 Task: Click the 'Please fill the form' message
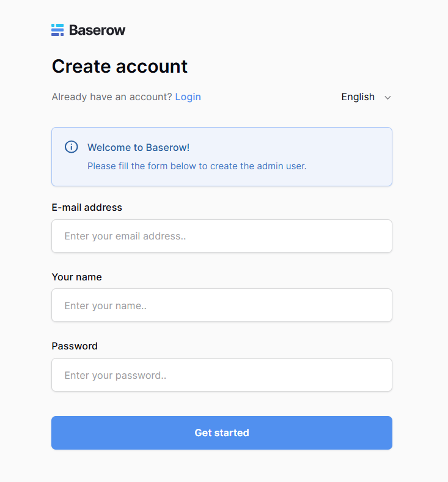197,166
